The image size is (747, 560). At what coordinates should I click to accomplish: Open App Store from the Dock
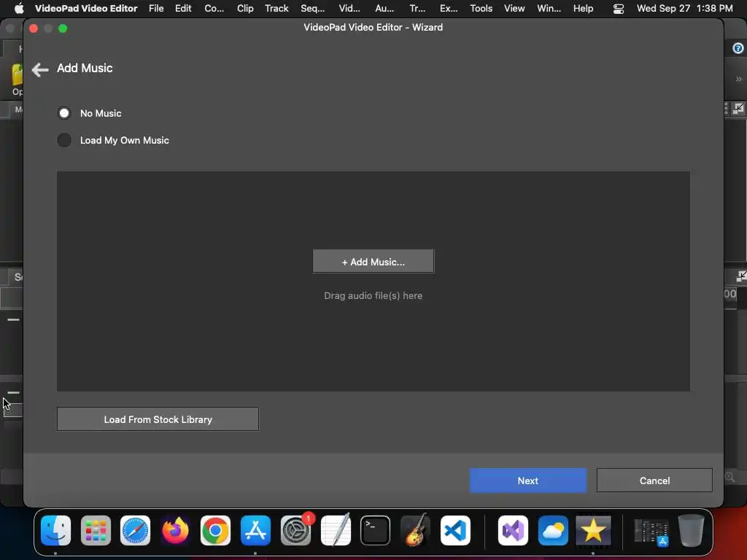[255, 530]
